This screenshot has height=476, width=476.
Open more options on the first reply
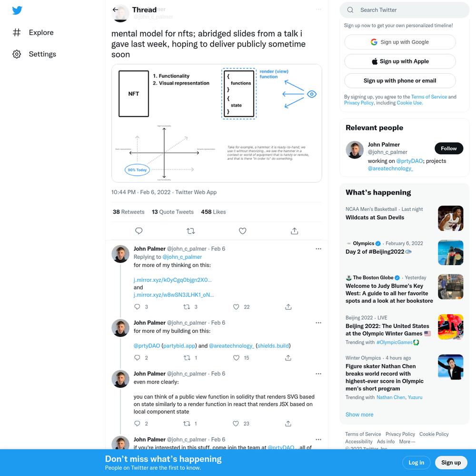[318, 249]
